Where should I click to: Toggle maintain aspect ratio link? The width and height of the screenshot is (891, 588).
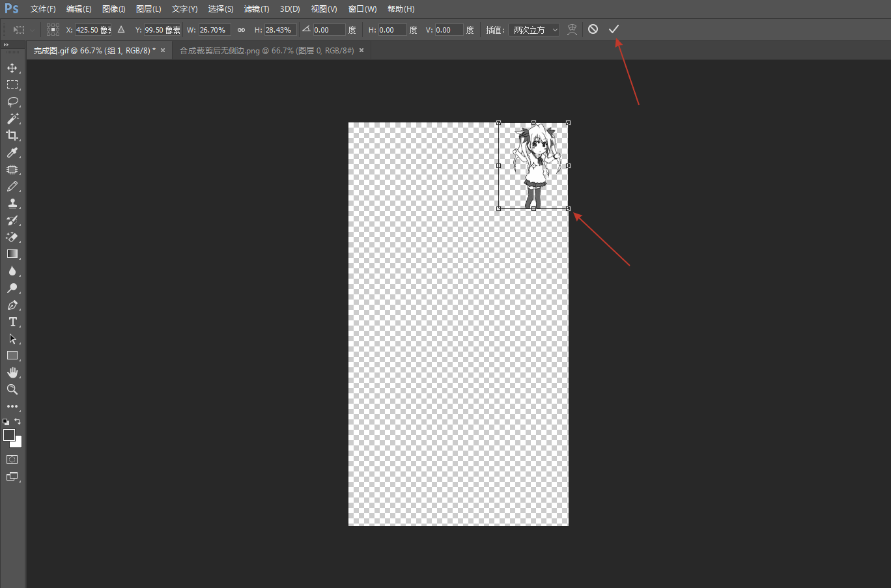click(241, 30)
